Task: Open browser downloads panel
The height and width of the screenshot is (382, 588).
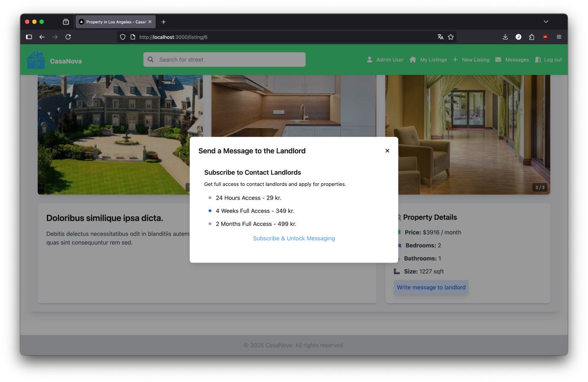Action: [x=505, y=37]
